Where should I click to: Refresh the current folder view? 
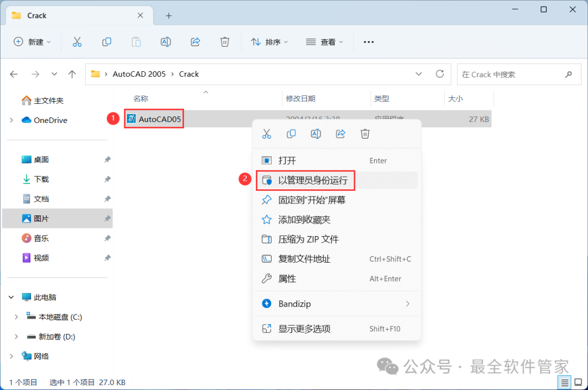440,74
